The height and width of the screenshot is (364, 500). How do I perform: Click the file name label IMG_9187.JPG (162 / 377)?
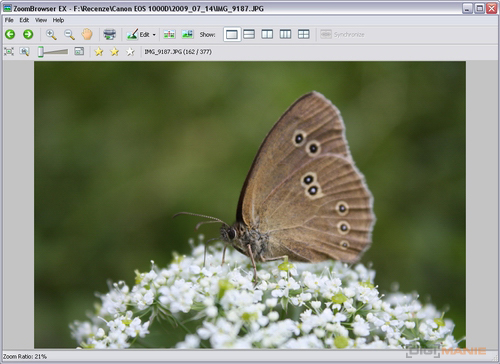(178, 52)
